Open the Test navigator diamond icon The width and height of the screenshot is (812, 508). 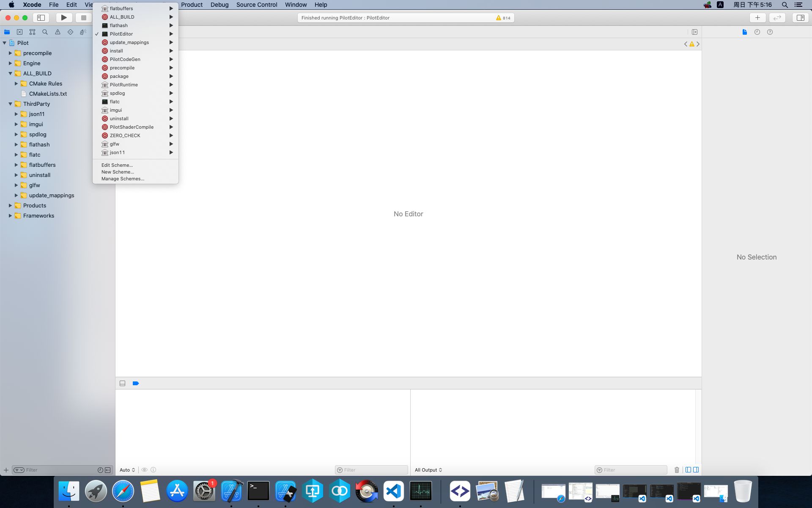pyautogui.click(x=70, y=32)
